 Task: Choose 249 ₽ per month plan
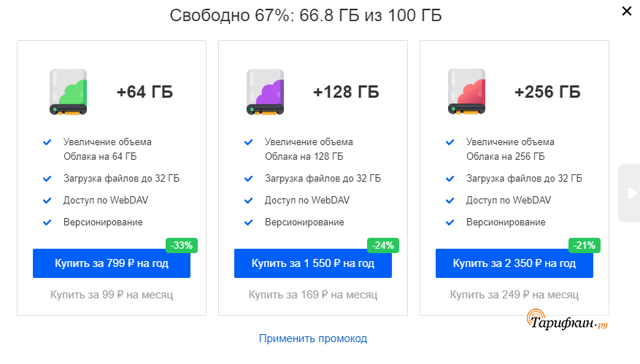(x=514, y=295)
